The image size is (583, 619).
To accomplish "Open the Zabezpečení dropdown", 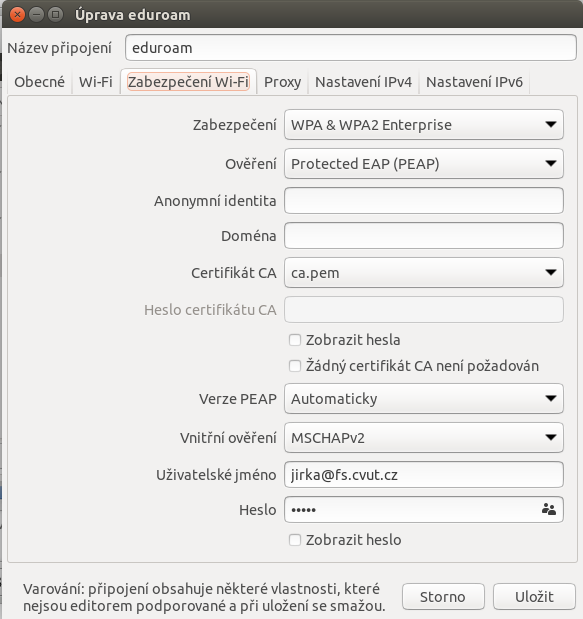I will click(x=424, y=125).
